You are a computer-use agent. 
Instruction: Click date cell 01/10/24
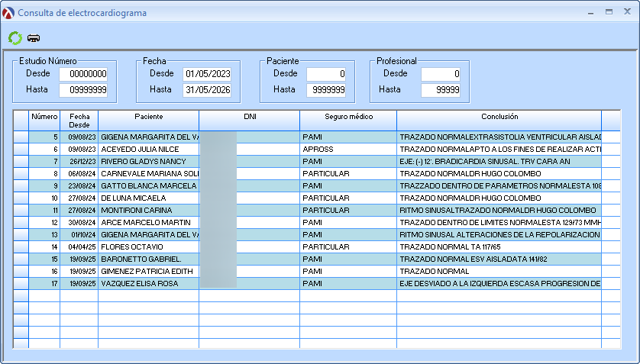point(79,235)
